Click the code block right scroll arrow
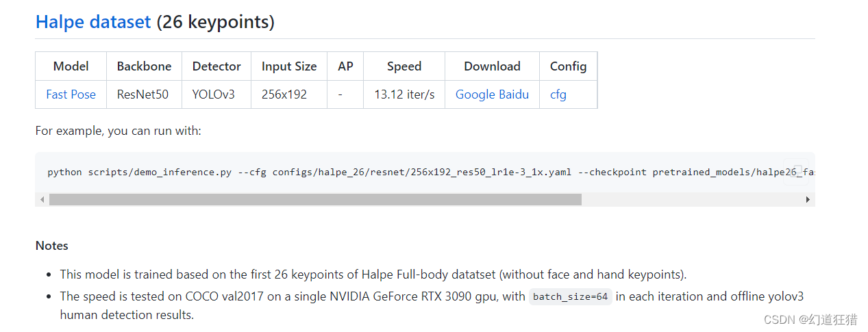The height and width of the screenshot is (332, 868). [x=808, y=199]
